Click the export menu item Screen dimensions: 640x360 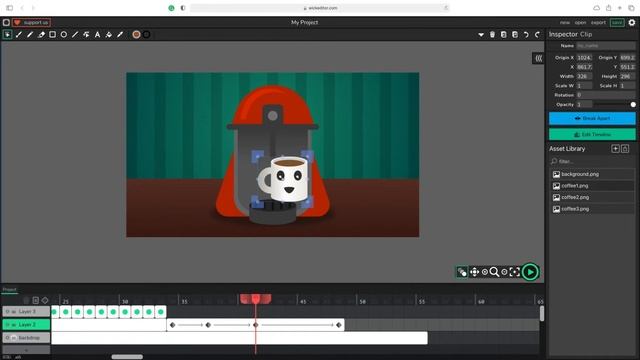tap(598, 22)
